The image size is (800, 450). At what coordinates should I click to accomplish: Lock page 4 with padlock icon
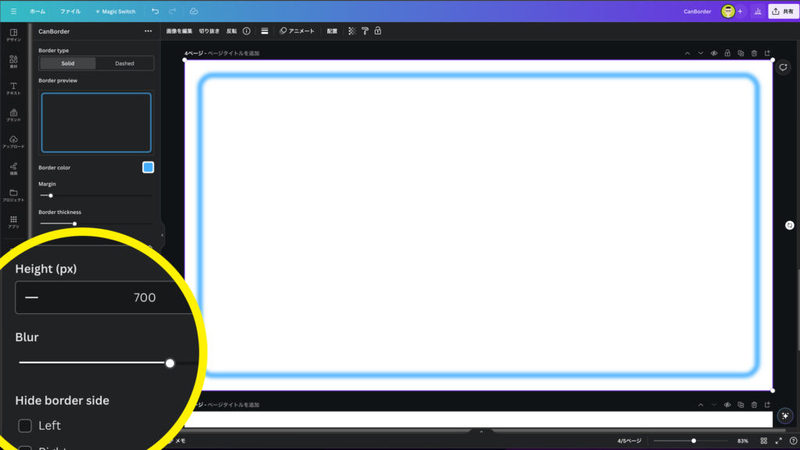point(727,53)
